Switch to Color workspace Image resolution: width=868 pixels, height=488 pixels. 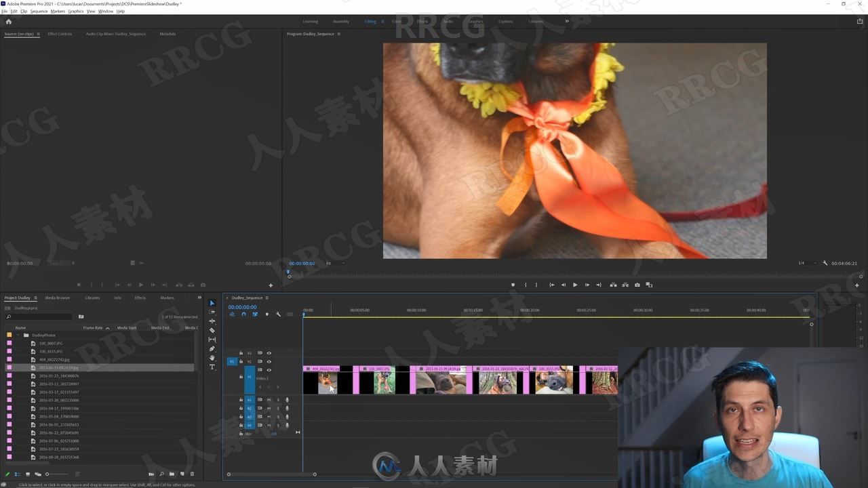[396, 21]
